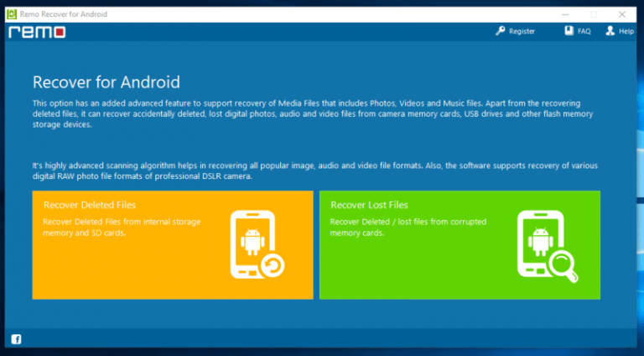
Task: Click the phone restore icon on the orange tile
Action: 257,244
